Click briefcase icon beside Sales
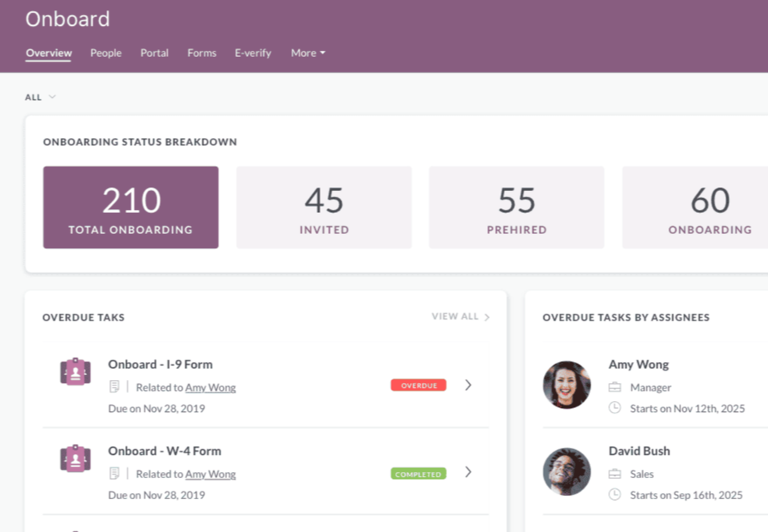The image size is (768, 532). [x=615, y=474]
